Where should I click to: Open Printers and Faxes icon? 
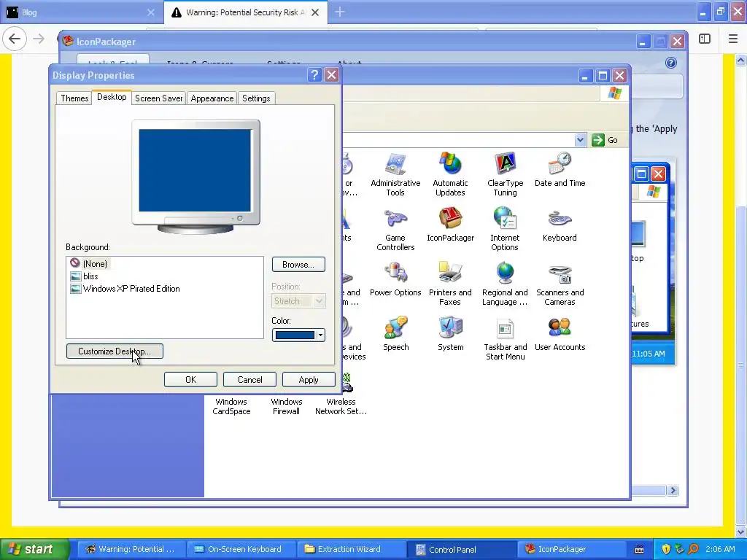point(450,284)
